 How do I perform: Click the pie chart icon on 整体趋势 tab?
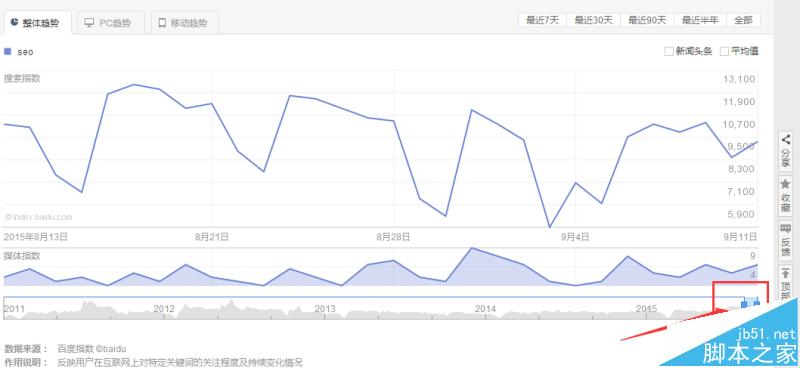14,22
